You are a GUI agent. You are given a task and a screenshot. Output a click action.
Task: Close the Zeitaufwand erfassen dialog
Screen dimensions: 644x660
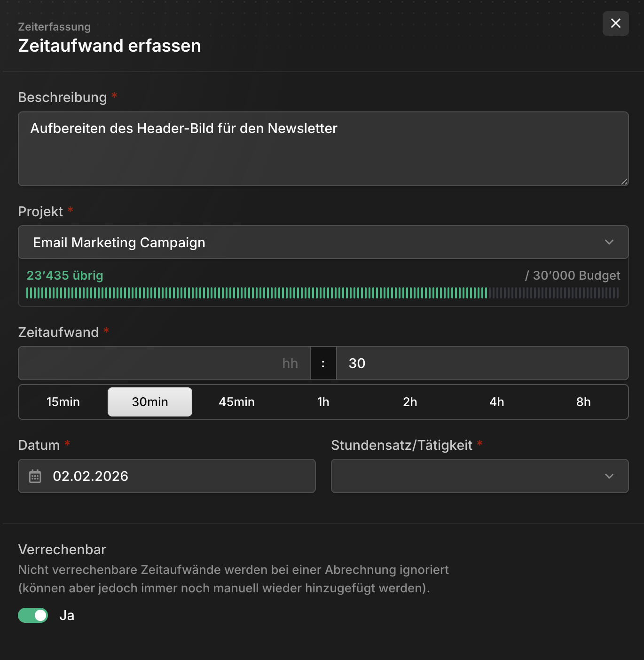[x=615, y=24]
